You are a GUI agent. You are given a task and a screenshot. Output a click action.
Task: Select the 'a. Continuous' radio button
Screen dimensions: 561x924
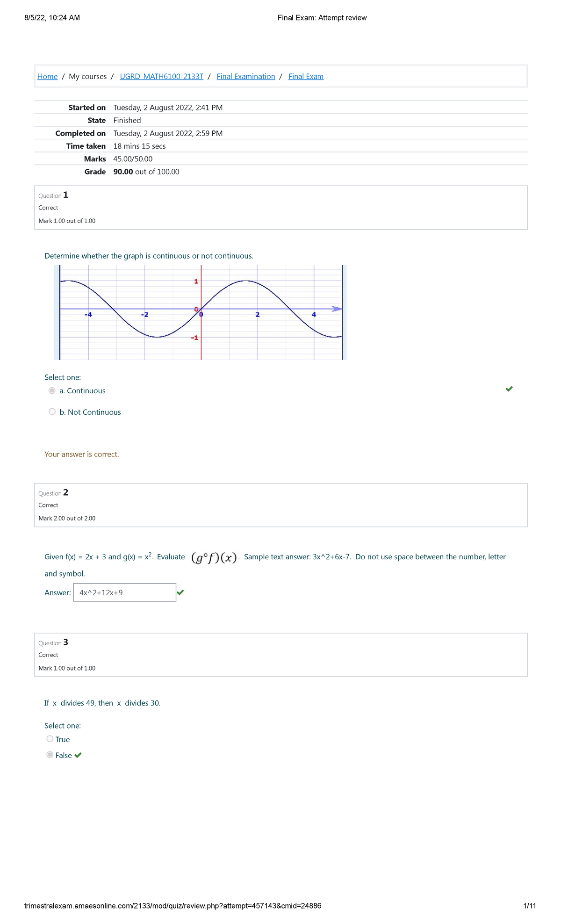52,390
